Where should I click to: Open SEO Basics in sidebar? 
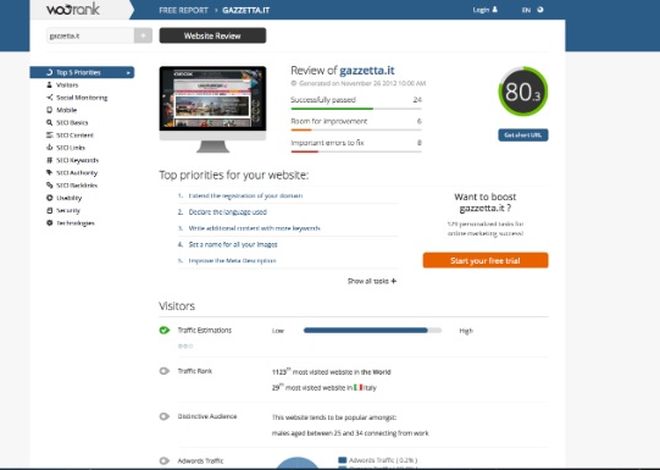point(72,122)
